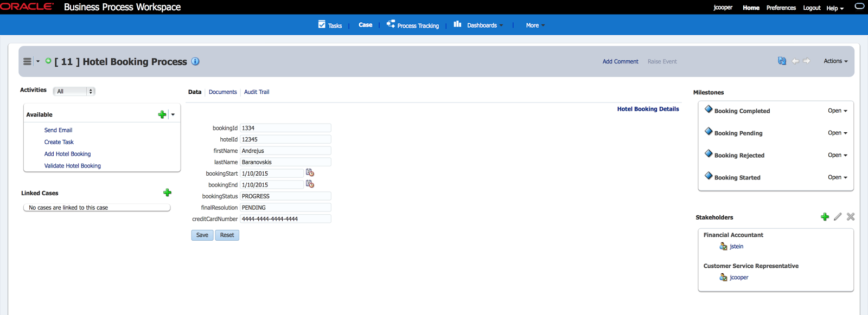868x315 pixels.
Task: Click Create Task activity
Action: [x=59, y=142]
